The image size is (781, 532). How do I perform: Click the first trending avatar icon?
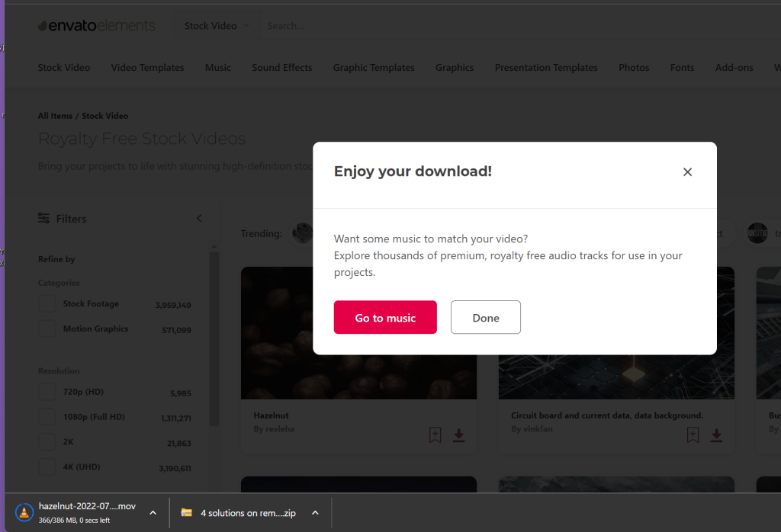point(302,233)
